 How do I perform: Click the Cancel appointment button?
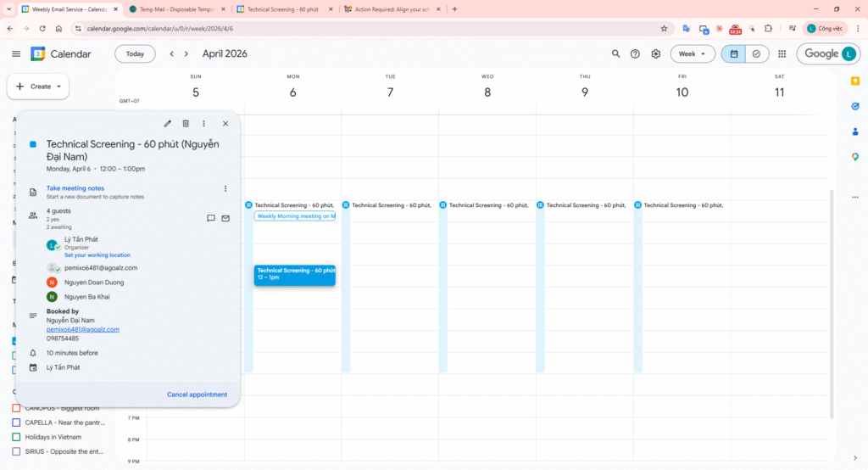coord(197,394)
